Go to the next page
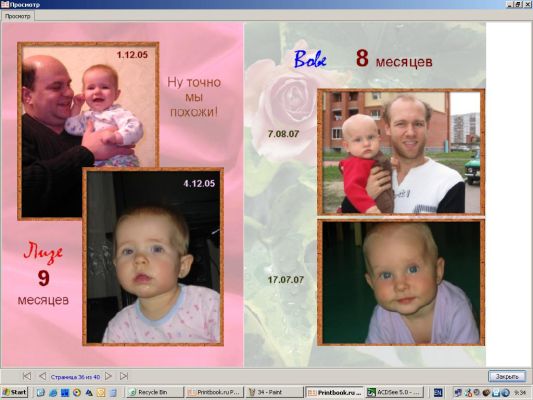Image resolution: width=533 pixels, height=400 pixels. 108,376
